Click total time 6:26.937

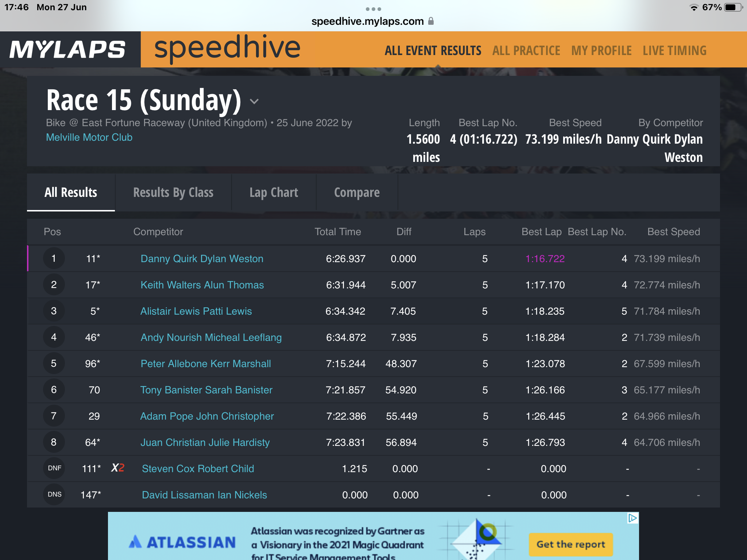tap(346, 259)
